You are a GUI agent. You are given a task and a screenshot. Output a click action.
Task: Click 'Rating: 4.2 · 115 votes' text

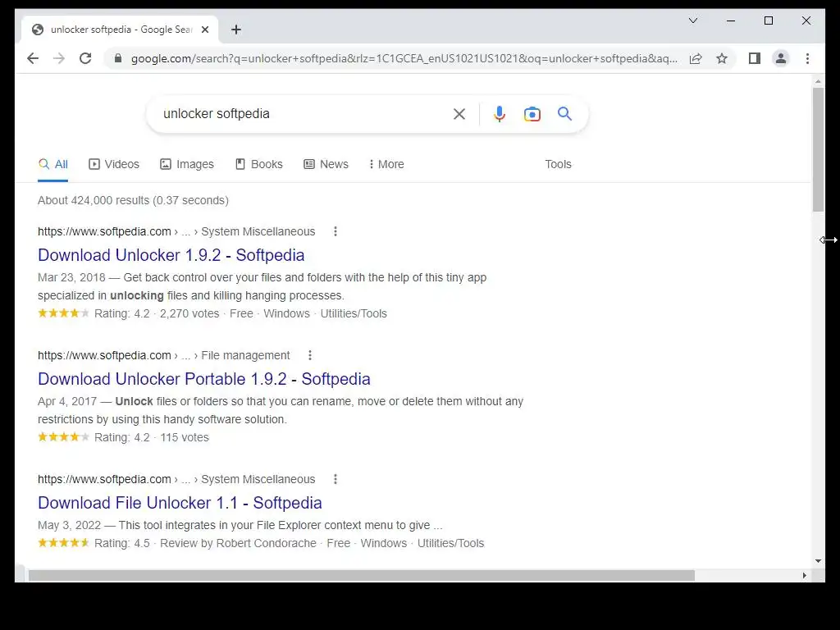[x=152, y=437]
